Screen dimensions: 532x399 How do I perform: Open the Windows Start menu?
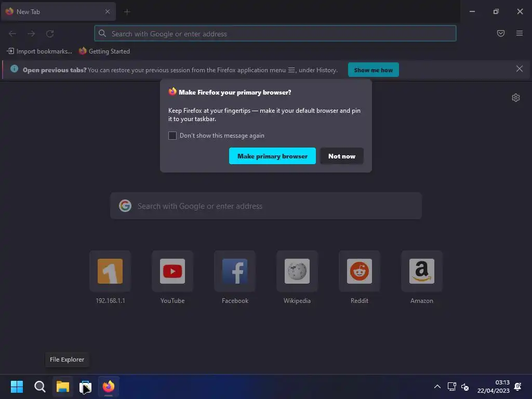17,387
